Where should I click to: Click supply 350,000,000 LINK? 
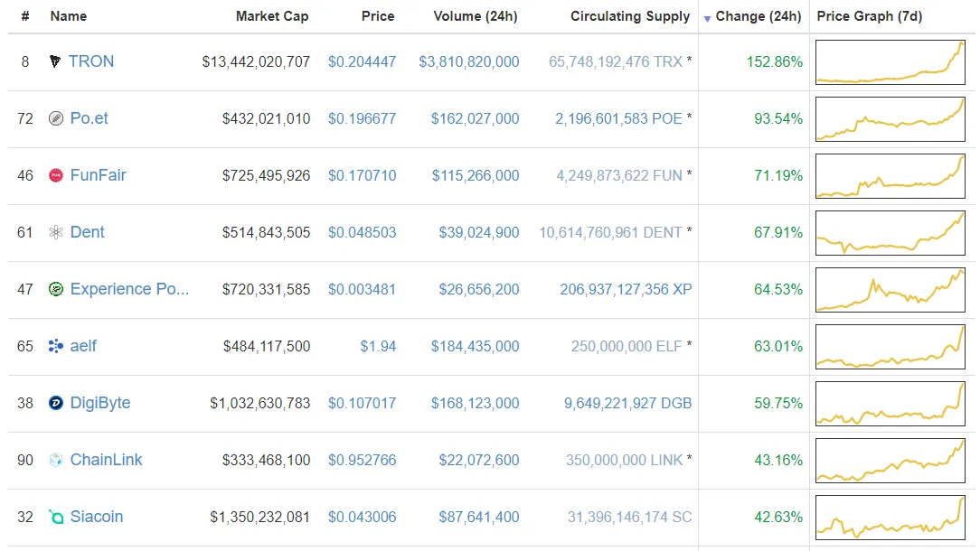click(x=625, y=460)
